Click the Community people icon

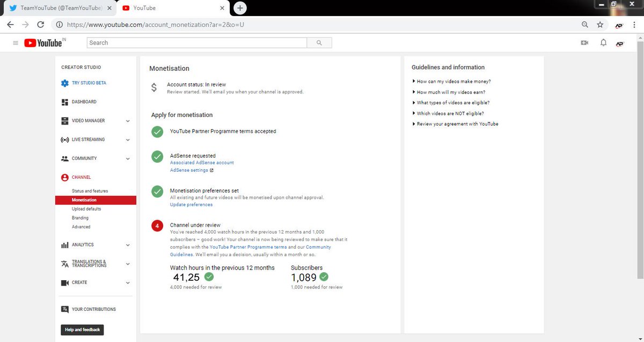[x=65, y=158]
